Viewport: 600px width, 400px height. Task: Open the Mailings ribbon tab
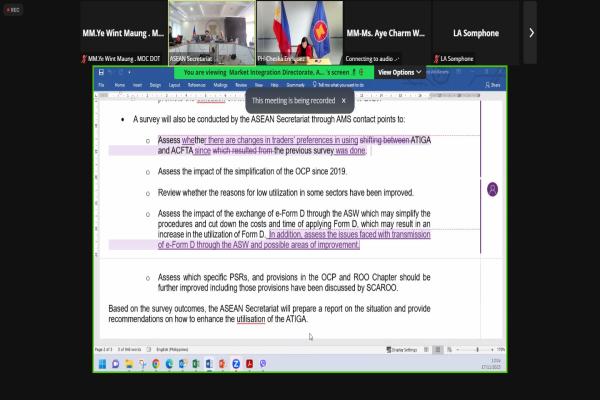[220, 85]
